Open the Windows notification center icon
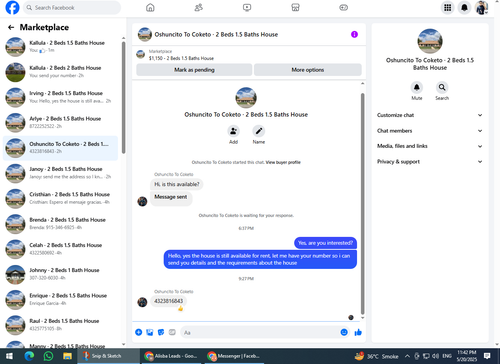This screenshot has width=500, height=364. coord(487,356)
